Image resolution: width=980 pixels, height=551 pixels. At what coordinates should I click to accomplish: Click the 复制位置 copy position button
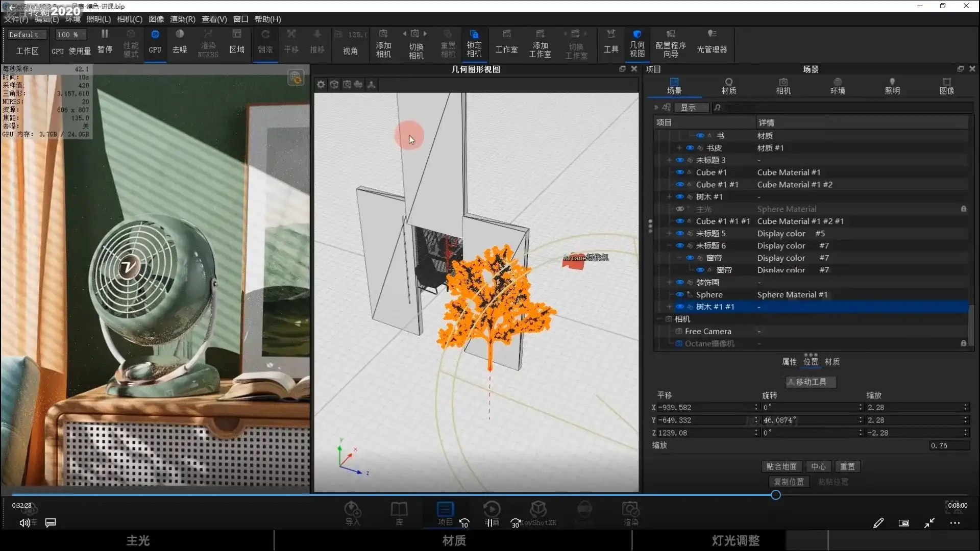tap(789, 482)
